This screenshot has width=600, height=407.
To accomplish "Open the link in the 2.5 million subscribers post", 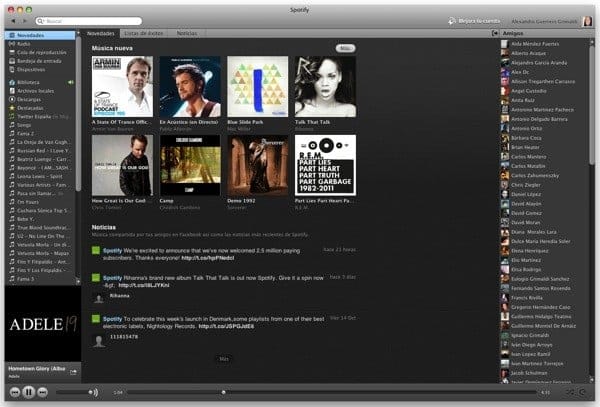I will [207, 258].
